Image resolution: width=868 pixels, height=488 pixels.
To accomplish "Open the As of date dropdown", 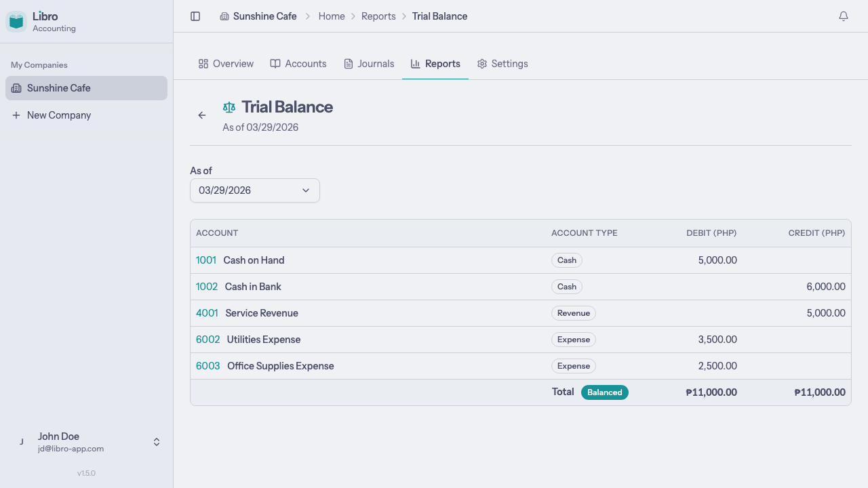I will pyautogui.click(x=254, y=190).
